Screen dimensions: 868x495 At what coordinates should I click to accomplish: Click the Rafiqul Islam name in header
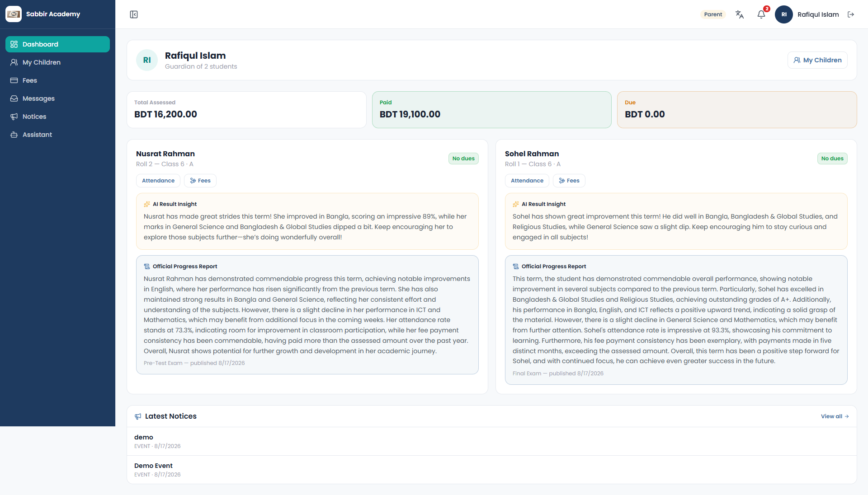818,14
